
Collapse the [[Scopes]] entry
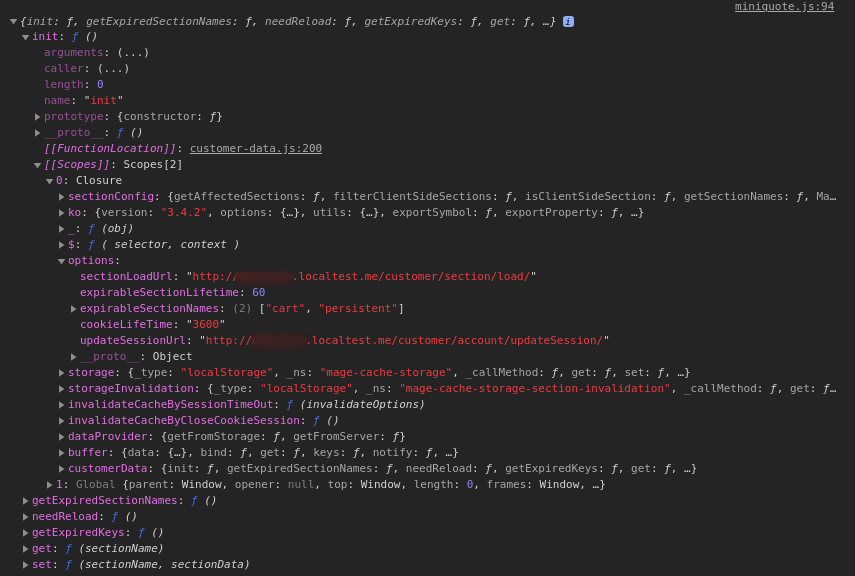pyautogui.click(x=38, y=164)
